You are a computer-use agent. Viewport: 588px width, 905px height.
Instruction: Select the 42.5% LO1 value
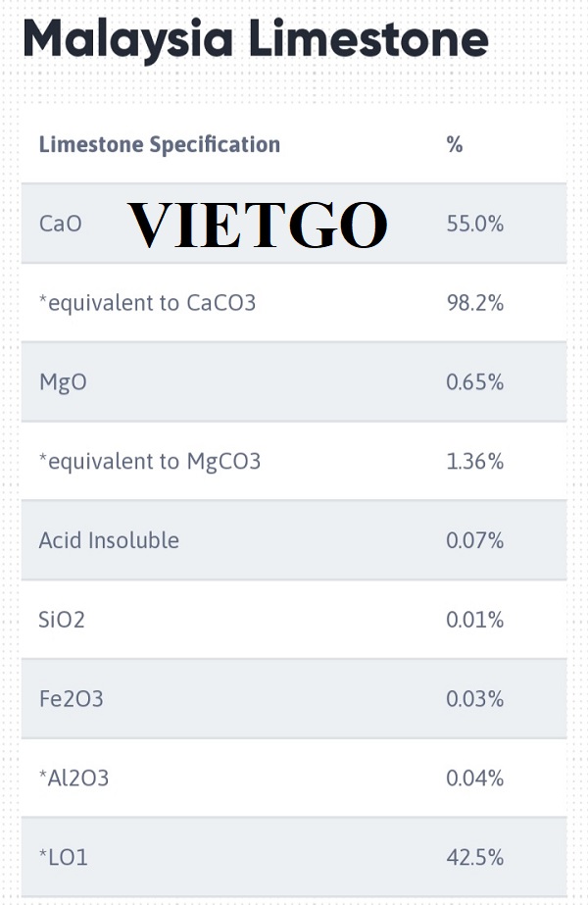pos(475,857)
